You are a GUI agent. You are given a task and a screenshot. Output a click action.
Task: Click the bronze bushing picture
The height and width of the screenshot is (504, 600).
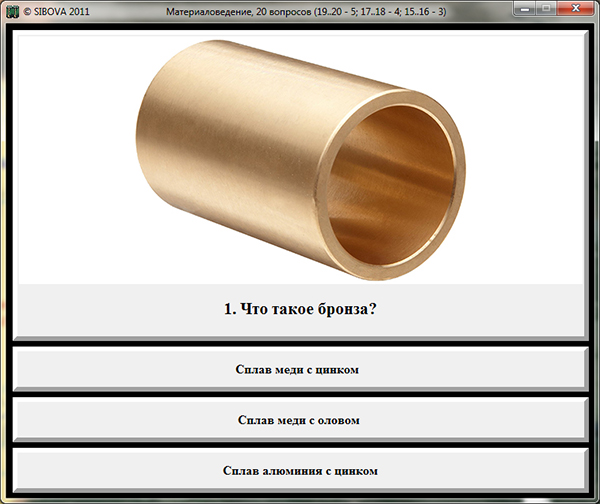point(301,160)
